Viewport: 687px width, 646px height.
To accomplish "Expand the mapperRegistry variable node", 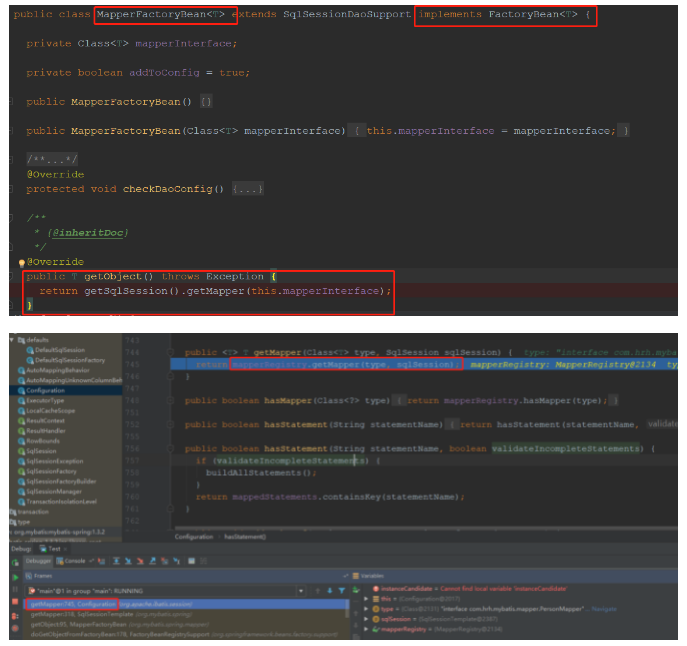I will [366, 629].
